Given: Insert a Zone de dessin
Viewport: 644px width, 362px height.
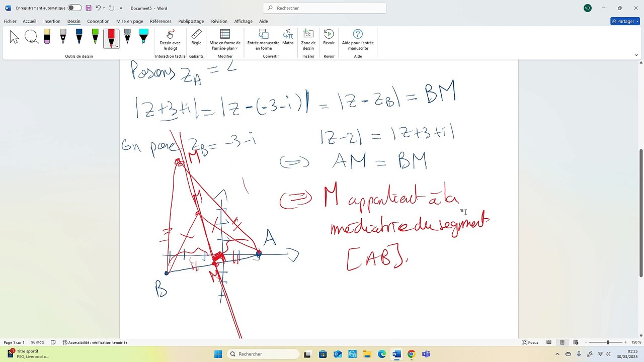Looking at the screenshot, I should [x=308, y=40].
